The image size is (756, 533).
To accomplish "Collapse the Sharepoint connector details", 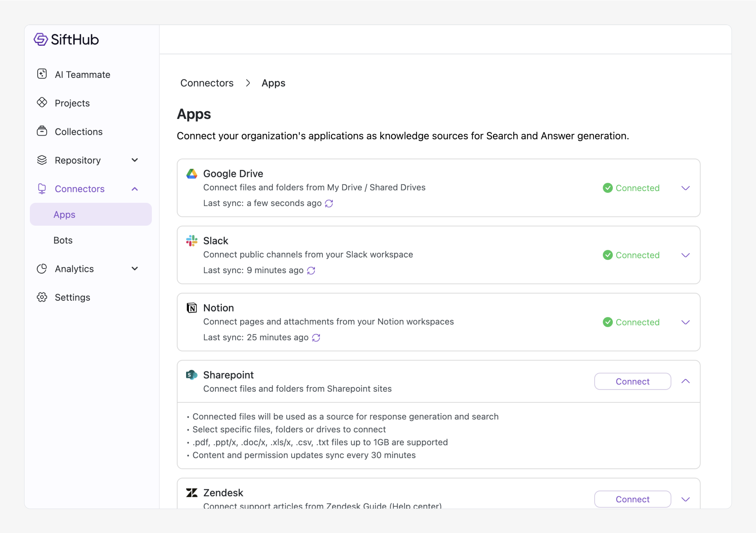I will (685, 381).
